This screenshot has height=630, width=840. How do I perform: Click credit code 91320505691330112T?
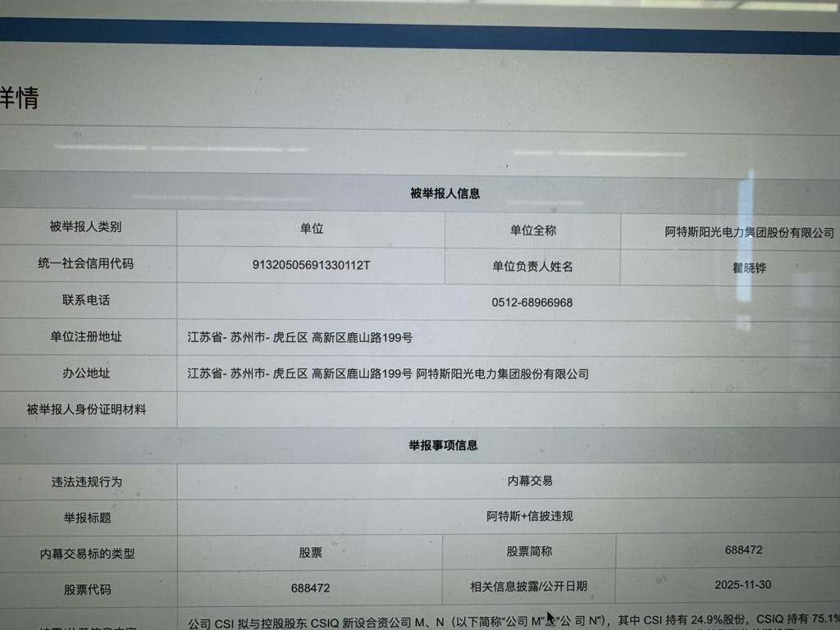tap(311, 265)
